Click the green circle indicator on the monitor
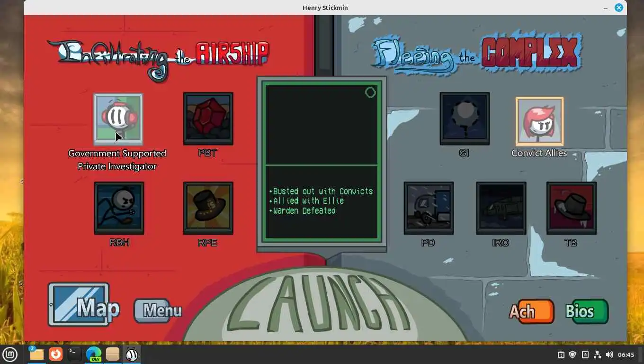 point(370,92)
